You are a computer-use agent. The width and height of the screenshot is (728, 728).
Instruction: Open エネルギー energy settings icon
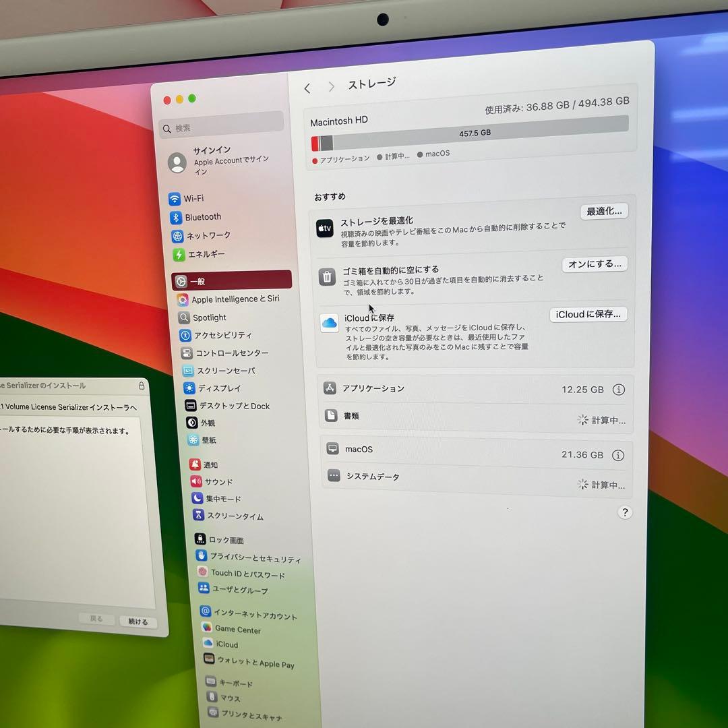179,254
